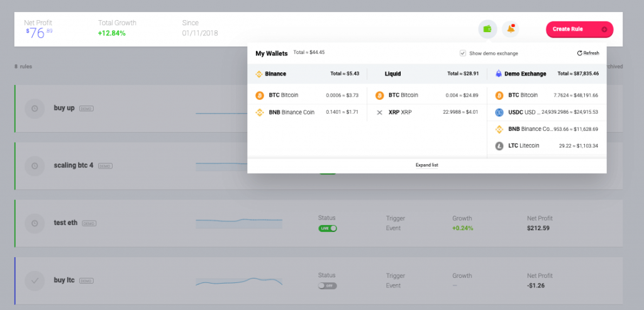This screenshot has height=310, width=644.
Task: Click the My Wallets title
Action: click(x=272, y=53)
